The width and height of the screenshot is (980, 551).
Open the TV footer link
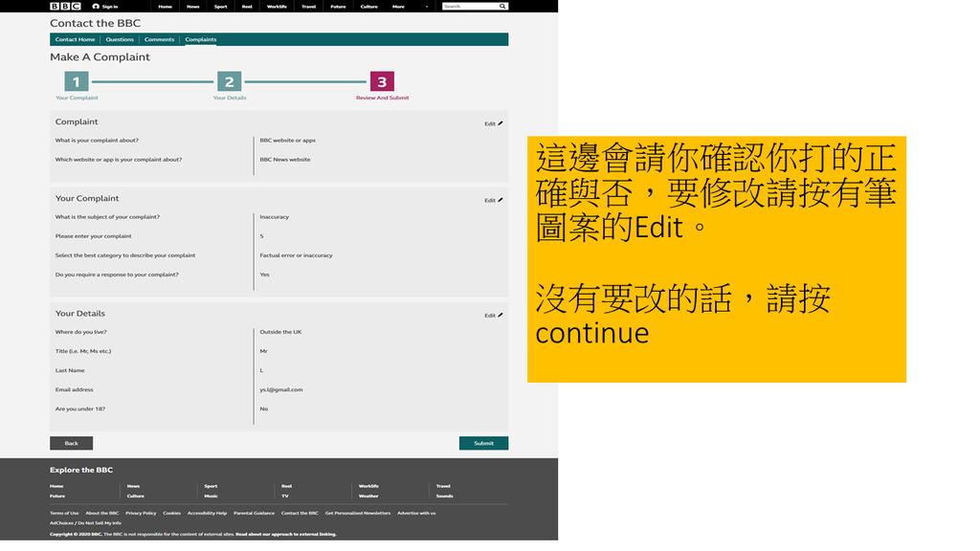click(x=285, y=496)
